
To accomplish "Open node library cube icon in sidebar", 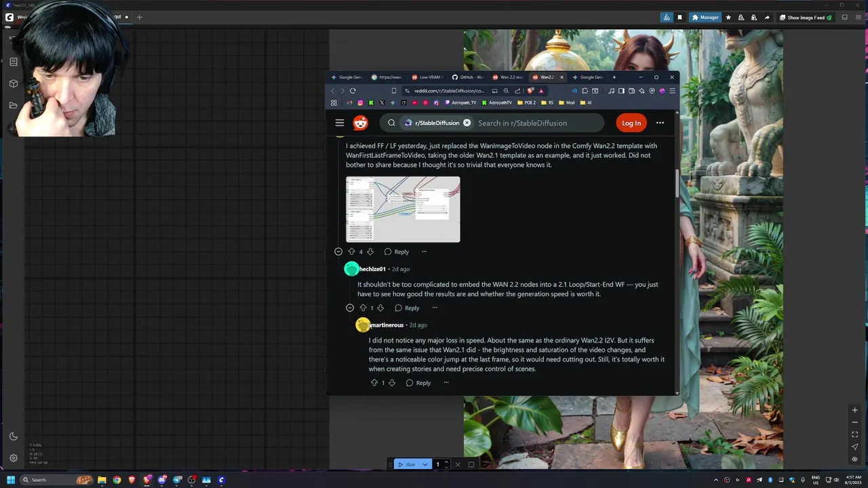I will 13,83.
